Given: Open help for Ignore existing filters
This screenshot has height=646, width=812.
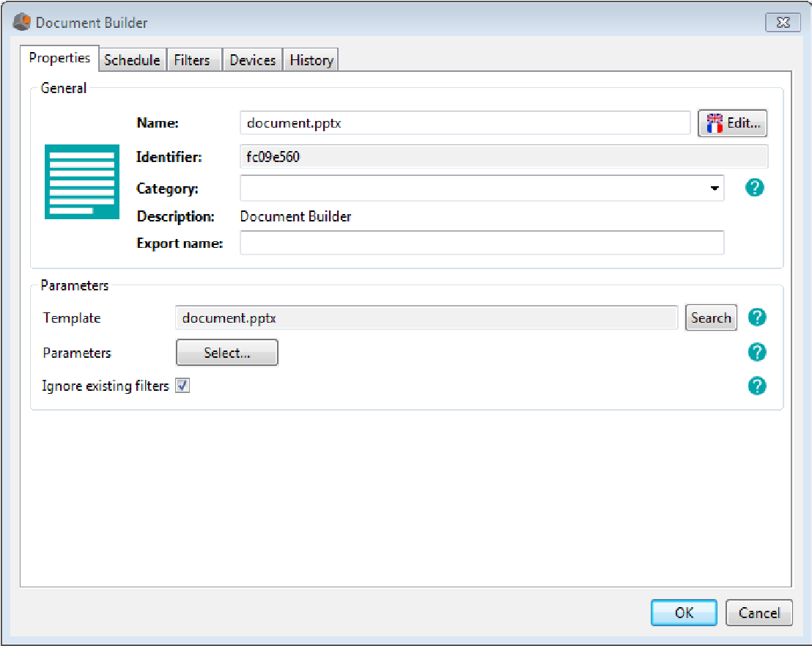Looking at the screenshot, I should [757, 386].
